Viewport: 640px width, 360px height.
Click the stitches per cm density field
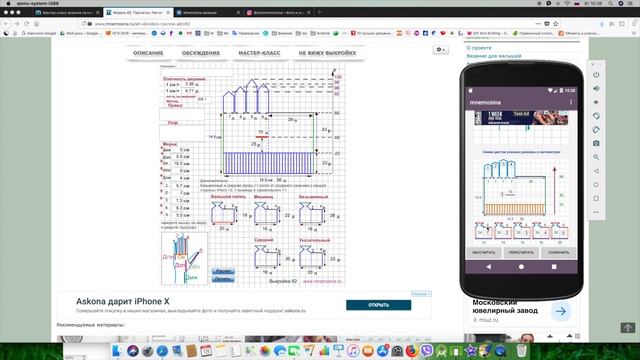pyautogui.click(x=189, y=84)
